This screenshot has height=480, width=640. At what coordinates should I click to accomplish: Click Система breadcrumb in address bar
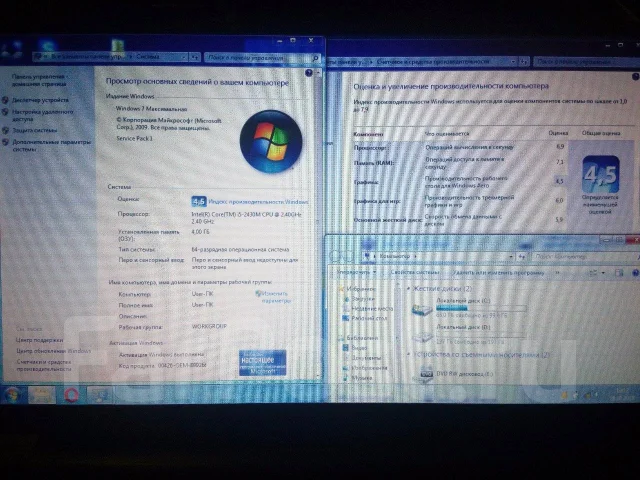tap(147, 57)
